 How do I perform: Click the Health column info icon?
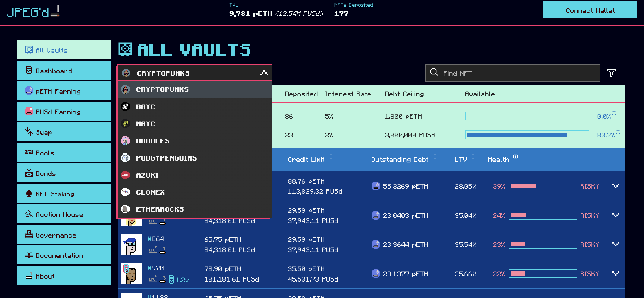[x=515, y=157]
